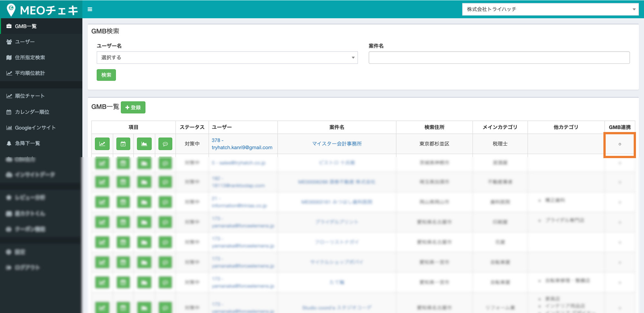Open ユーザー in sidebar
Screen dimensions: 644x313
coord(41,42)
